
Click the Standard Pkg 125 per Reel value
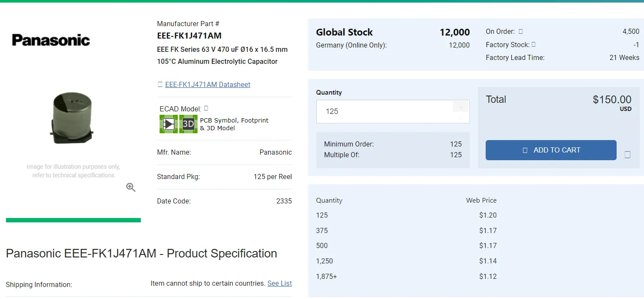(x=273, y=176)
